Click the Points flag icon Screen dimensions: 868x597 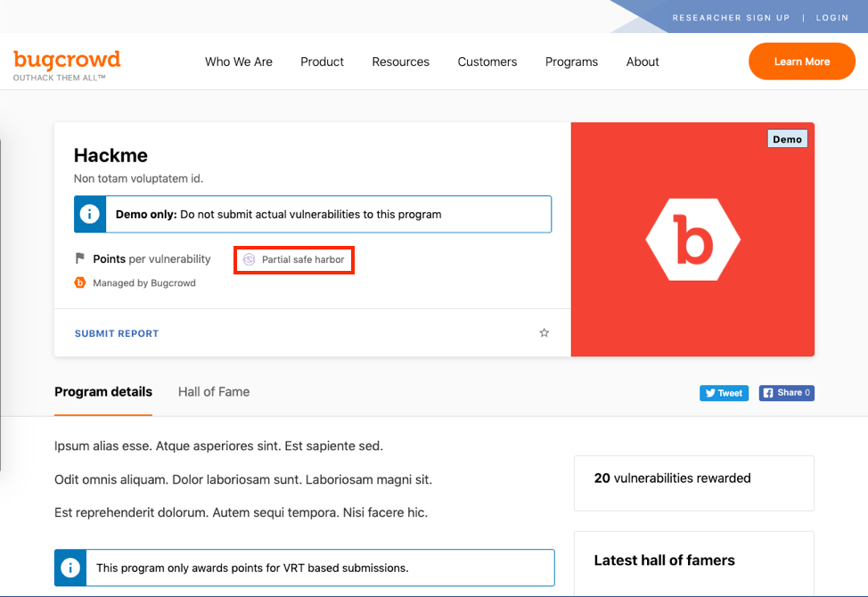click(79, 258)
